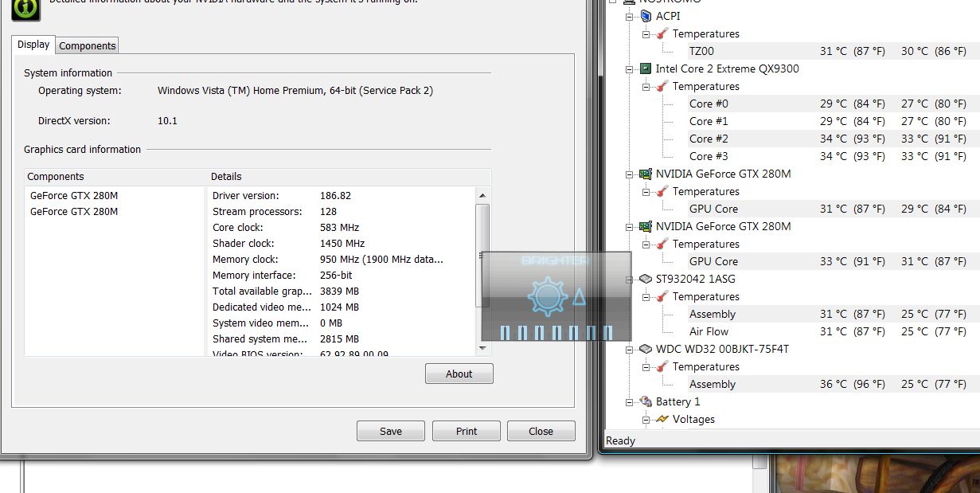
Task: Collapse Temperatures under ACPI
Action: coord(646,33)
